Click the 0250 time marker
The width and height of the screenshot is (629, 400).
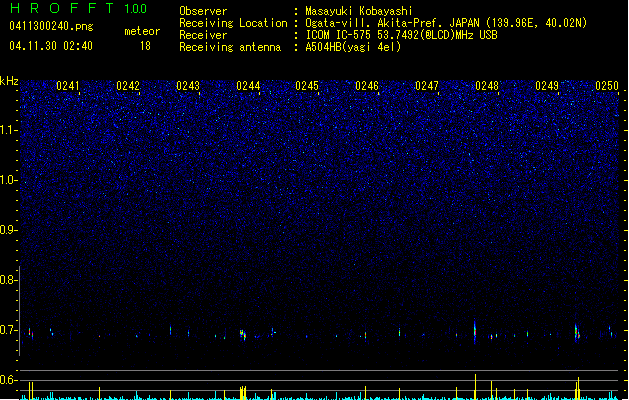point(607,86)
